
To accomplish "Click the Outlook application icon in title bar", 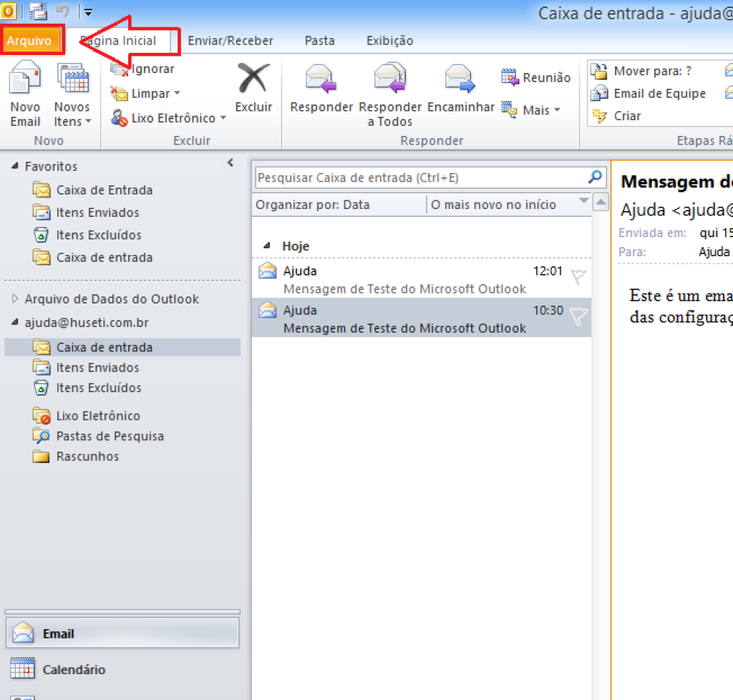I will pyautogui.click(x=9, y=11).
